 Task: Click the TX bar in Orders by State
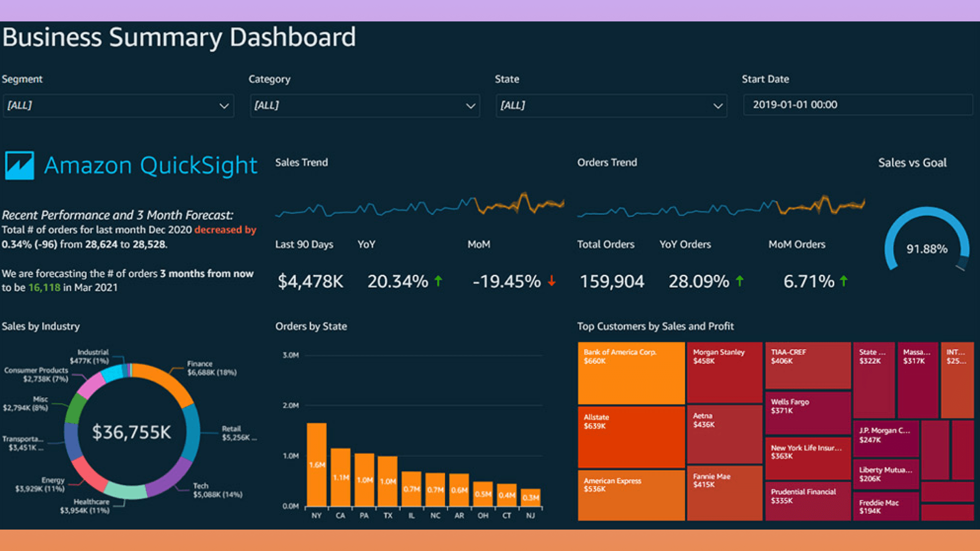[x=387, y=481]
